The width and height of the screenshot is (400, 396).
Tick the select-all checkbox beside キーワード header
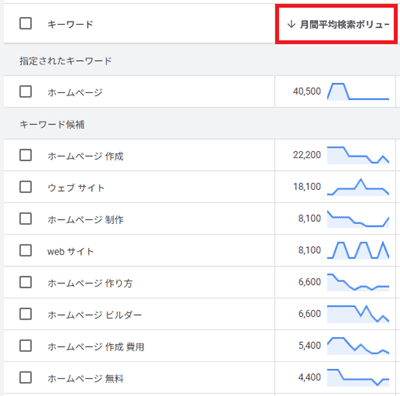click(x=26, y=24)
